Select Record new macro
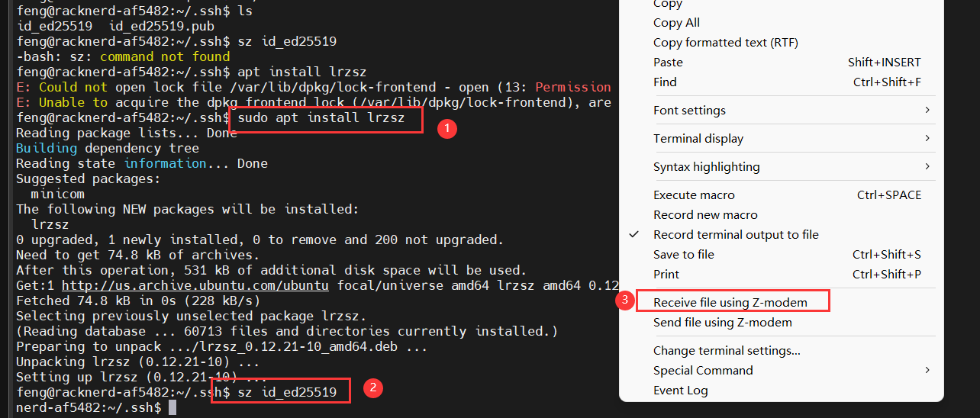 point(705,215)
